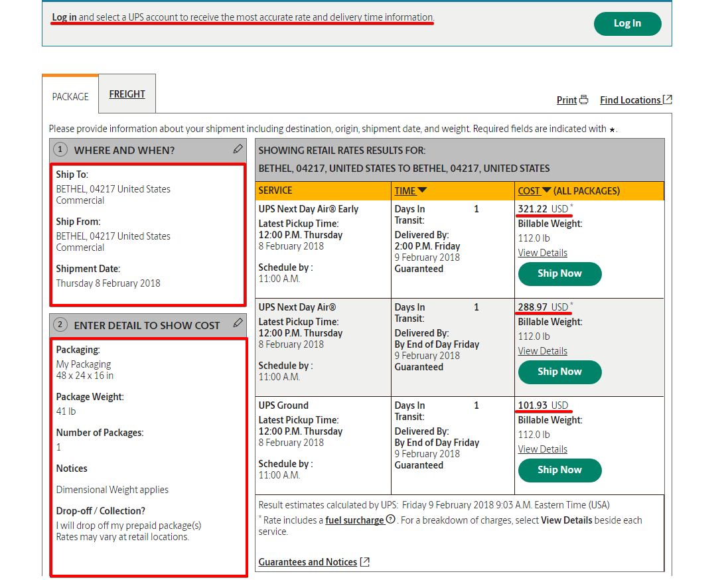View Details for Next Day Air Early
Viewport: 728px width, 580px height.
542,253
